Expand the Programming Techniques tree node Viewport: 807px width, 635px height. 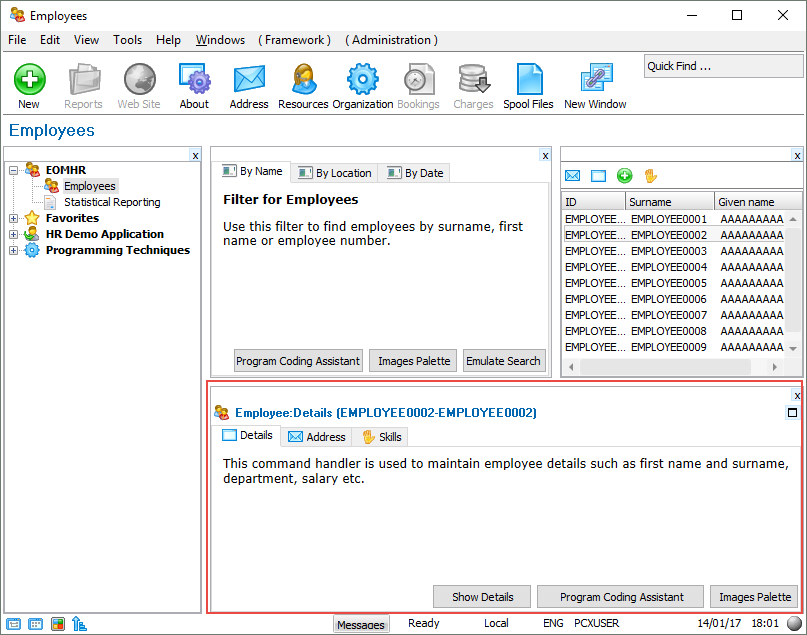(14, 250)
